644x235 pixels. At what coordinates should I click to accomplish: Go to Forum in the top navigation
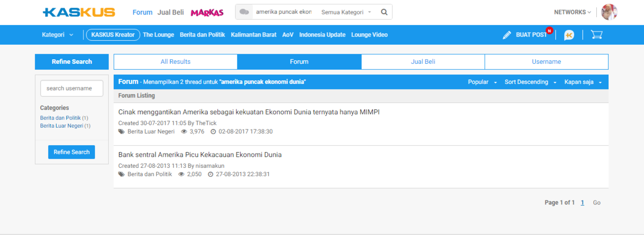(x=142, y=12)
